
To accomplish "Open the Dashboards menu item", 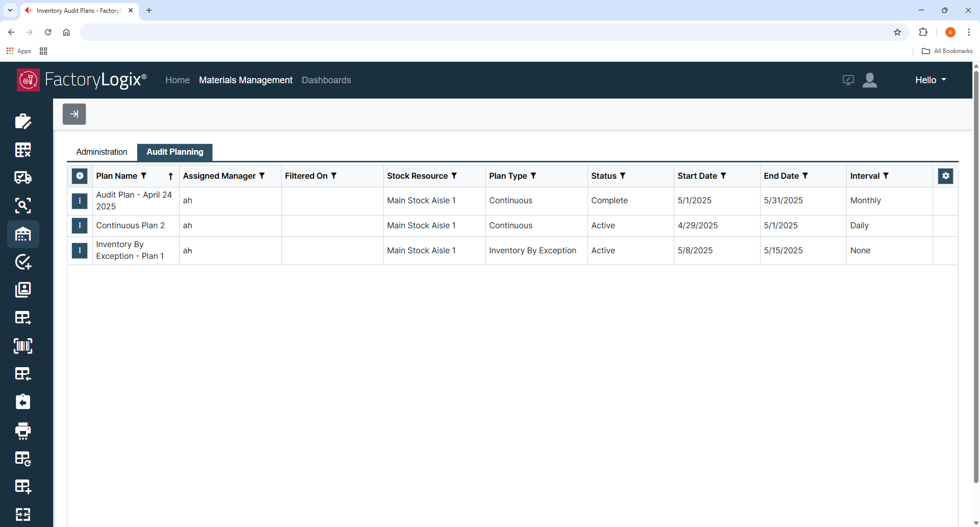I will (326, 80).
